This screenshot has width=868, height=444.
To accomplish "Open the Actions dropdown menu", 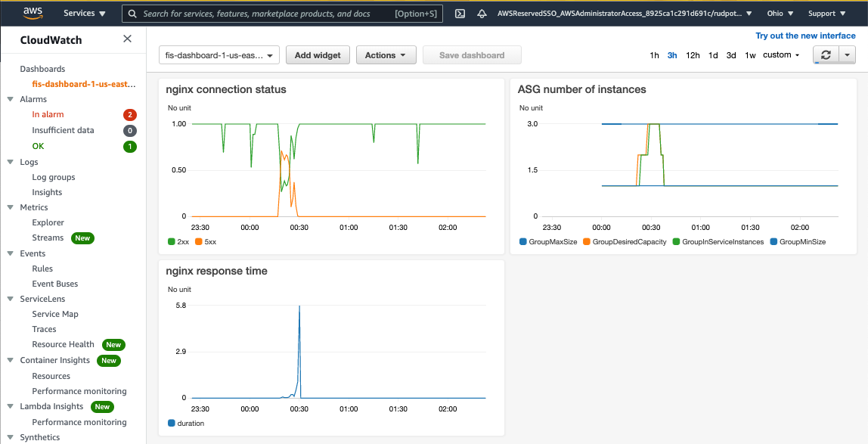I will tap(386, 55).
